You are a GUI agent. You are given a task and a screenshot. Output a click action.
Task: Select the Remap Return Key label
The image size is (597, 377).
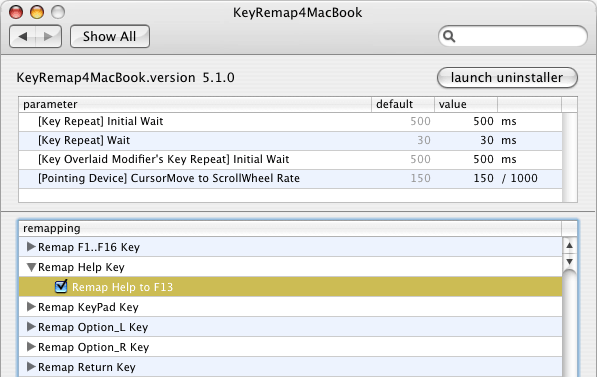(87, 367)
